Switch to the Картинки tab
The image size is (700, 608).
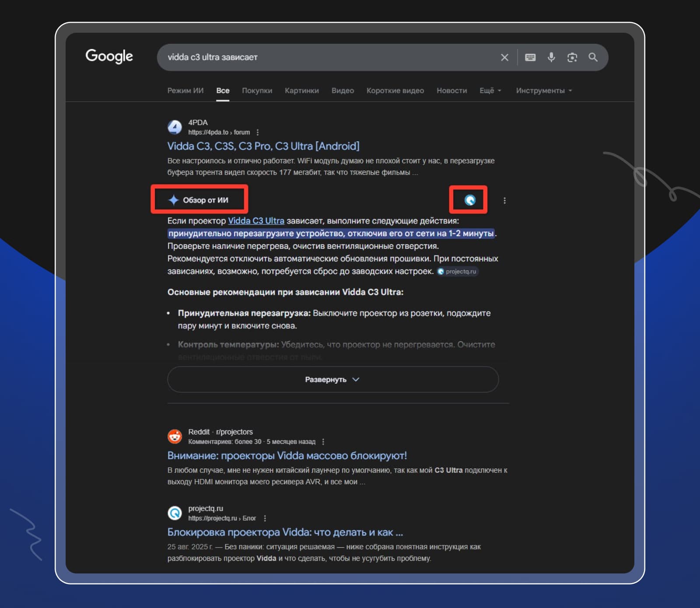301,91
